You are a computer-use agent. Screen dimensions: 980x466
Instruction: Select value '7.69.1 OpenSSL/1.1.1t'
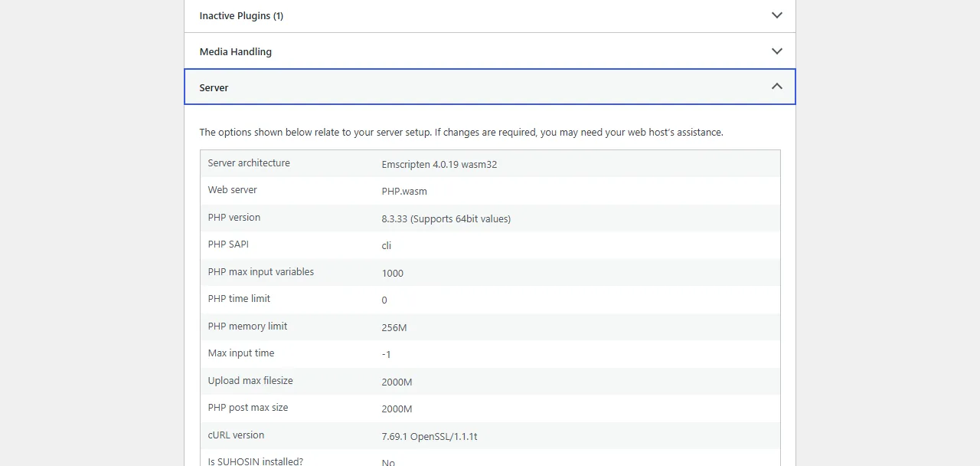click(429, 436)
